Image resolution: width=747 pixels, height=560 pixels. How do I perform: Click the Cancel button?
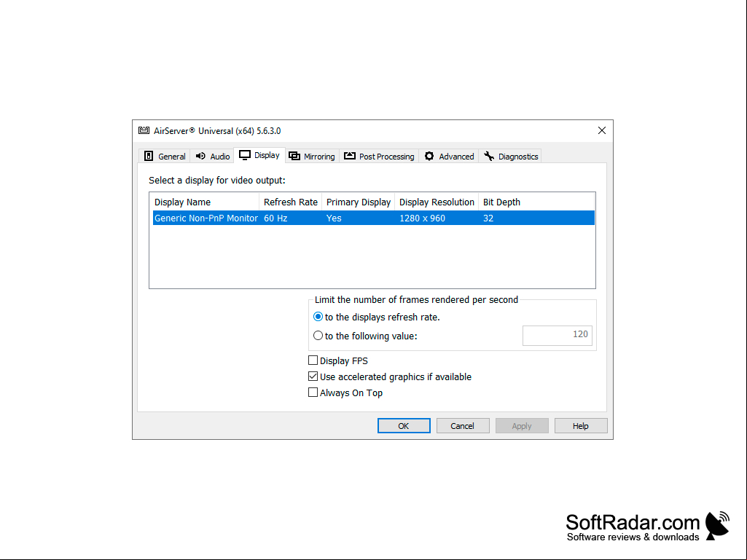tap(463, 426)
